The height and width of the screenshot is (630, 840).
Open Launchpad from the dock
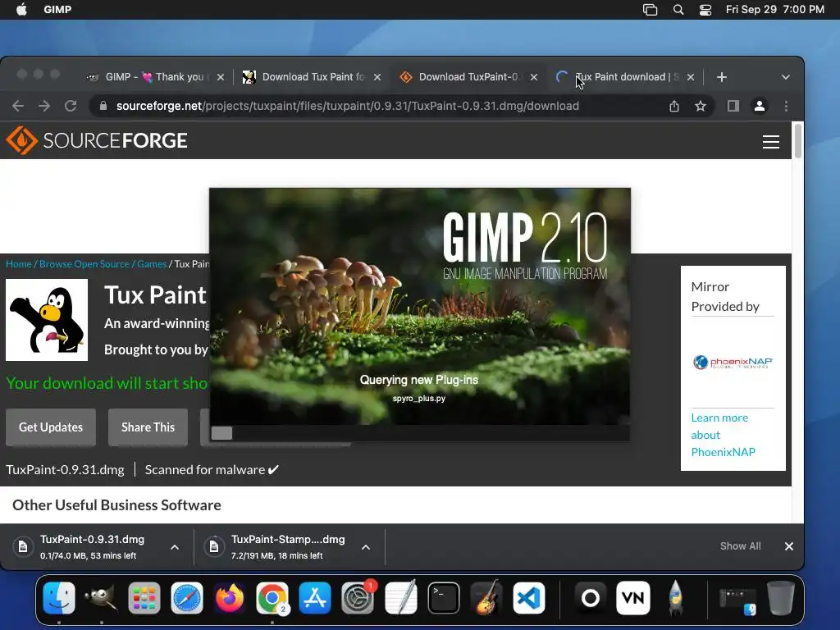point(144,598)
